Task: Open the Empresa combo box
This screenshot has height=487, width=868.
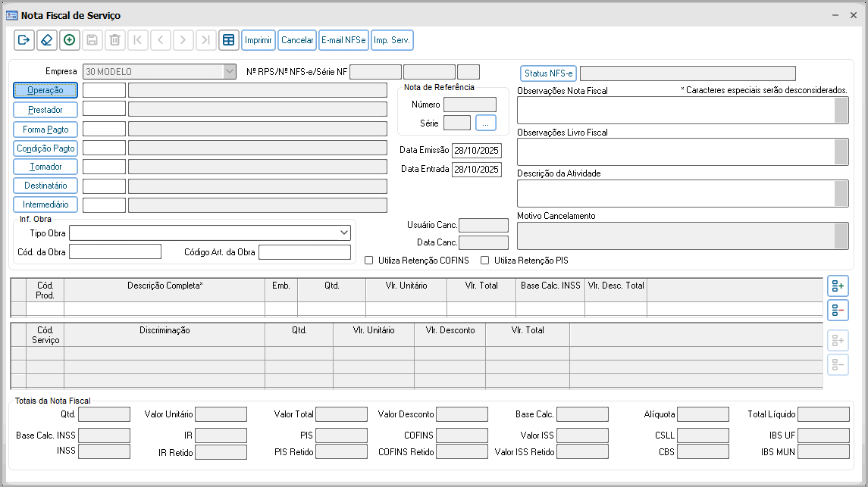Action: (x=230, y=72)
